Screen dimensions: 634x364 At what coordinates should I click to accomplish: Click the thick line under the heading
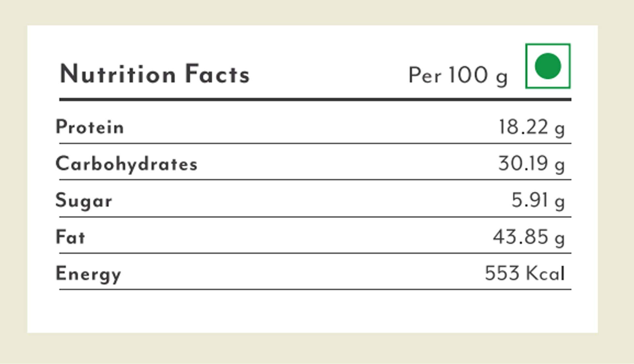tap(315, 99)
